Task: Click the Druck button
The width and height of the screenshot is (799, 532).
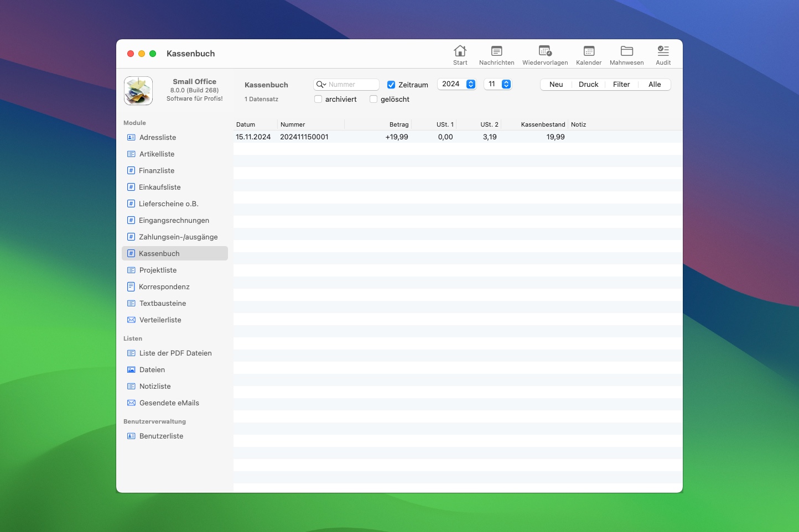Action: click(x=589, y=85)
